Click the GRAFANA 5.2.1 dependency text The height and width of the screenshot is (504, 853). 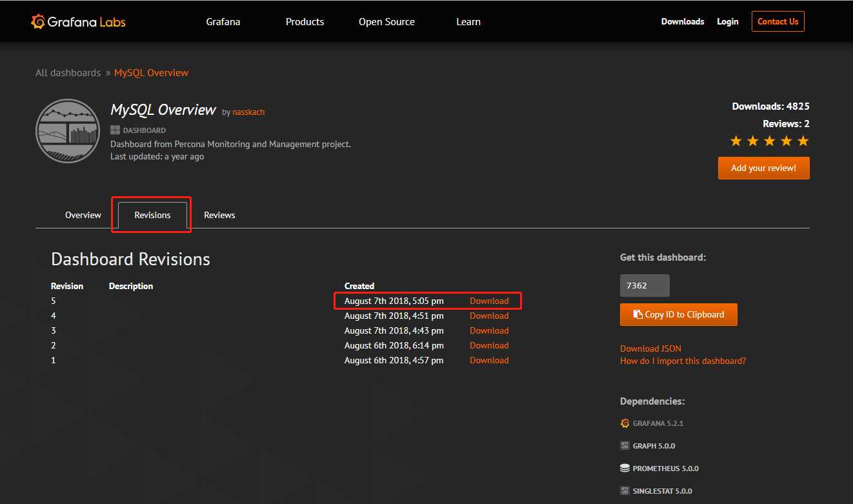click(658, 423)
